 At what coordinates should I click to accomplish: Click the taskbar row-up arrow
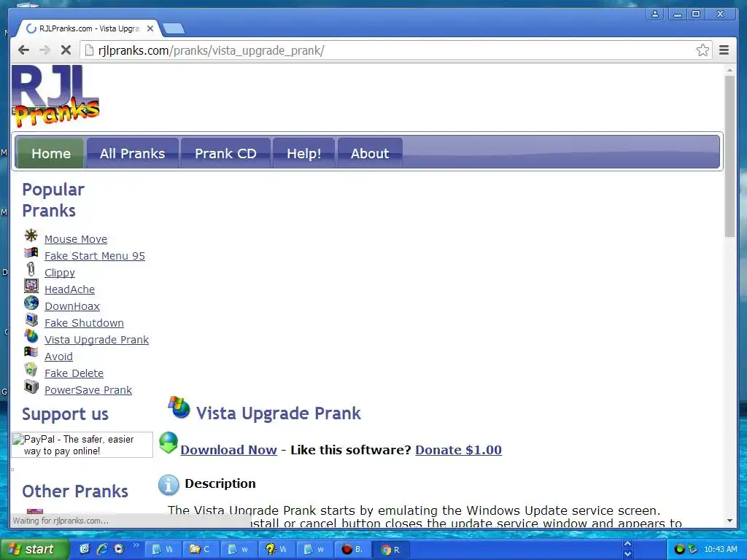(x=628, y=544)
